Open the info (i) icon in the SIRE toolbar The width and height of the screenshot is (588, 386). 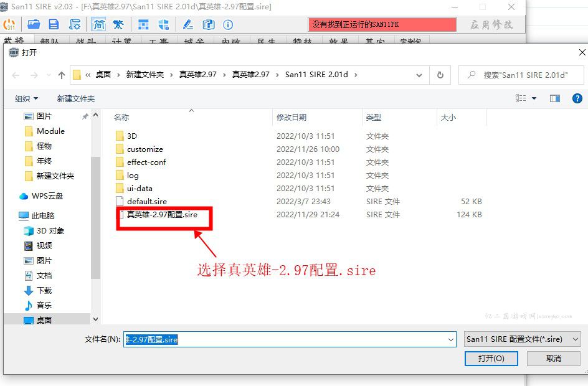228,25
